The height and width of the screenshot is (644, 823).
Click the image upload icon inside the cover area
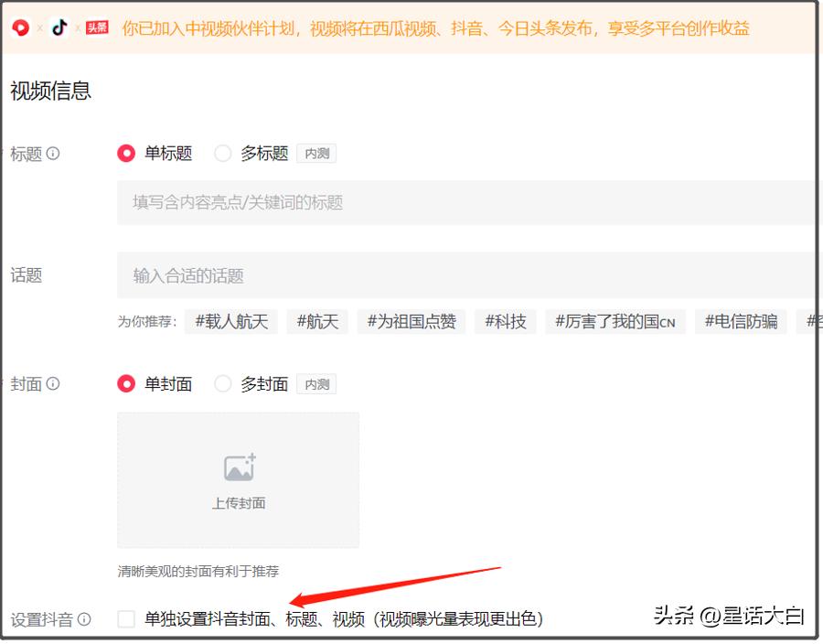(x=238, y=465)
